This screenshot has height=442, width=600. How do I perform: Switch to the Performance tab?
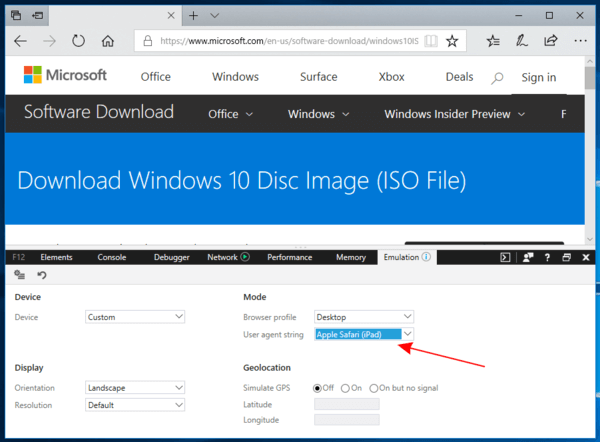pos(290,258)
